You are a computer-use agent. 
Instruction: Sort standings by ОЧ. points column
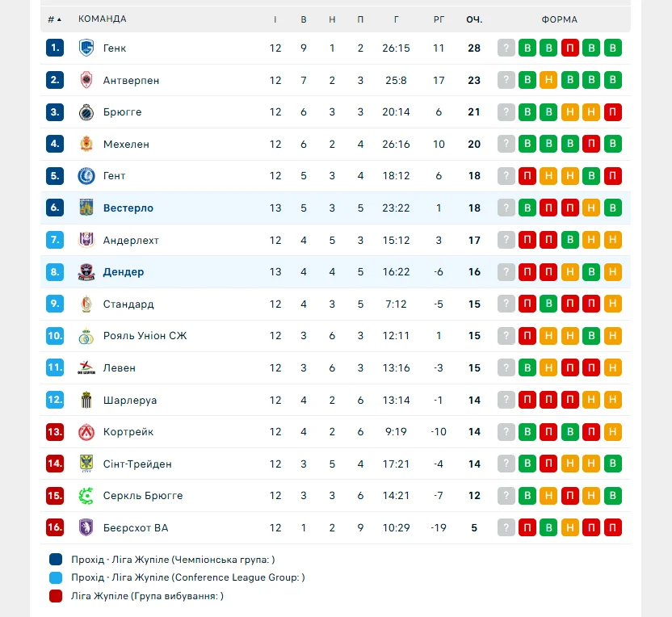(x=474, y=19)
